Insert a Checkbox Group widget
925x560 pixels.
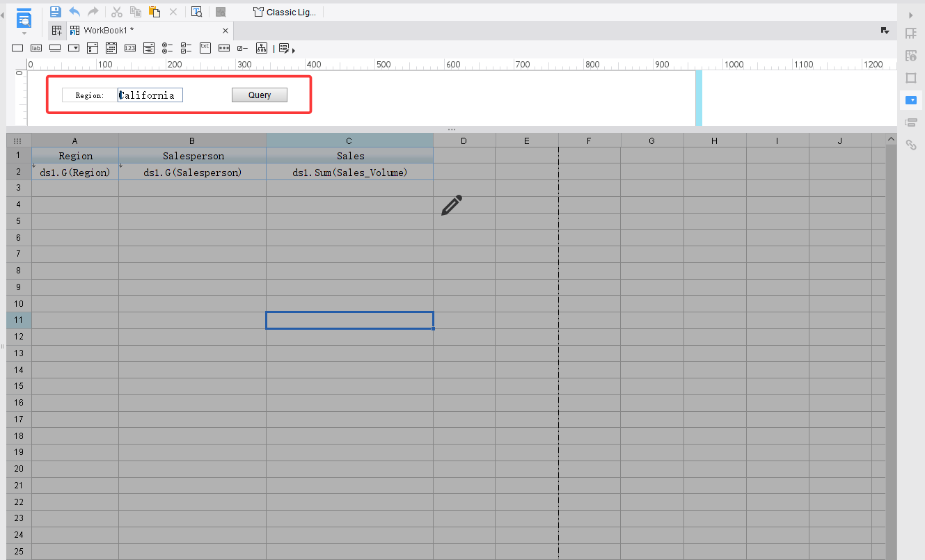click(185, 48)
